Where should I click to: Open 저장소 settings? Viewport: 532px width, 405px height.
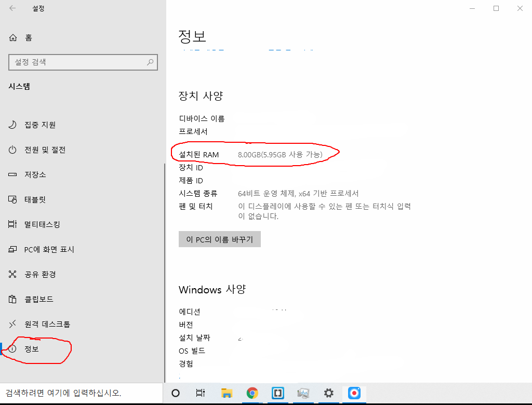point(35,174)
